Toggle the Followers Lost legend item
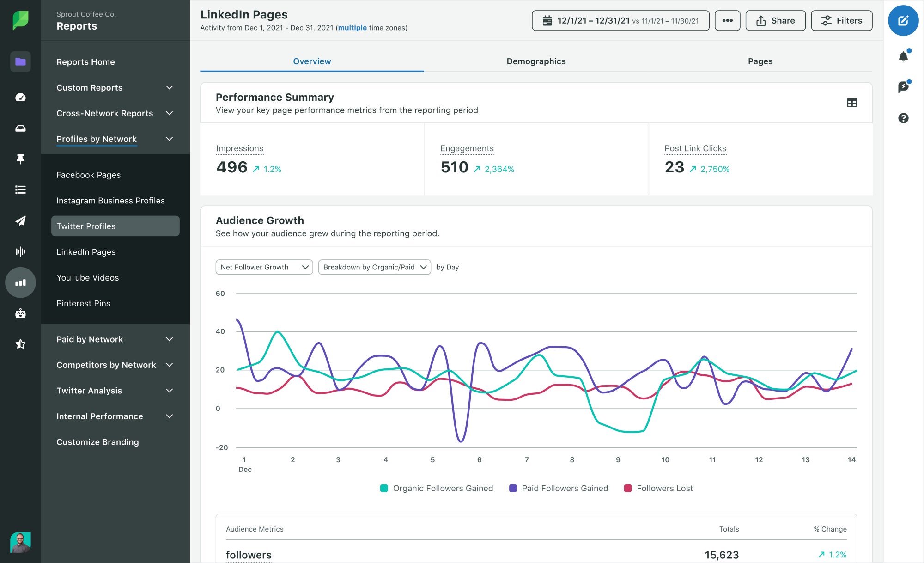 pyautogui.click(x=658, y=488)
